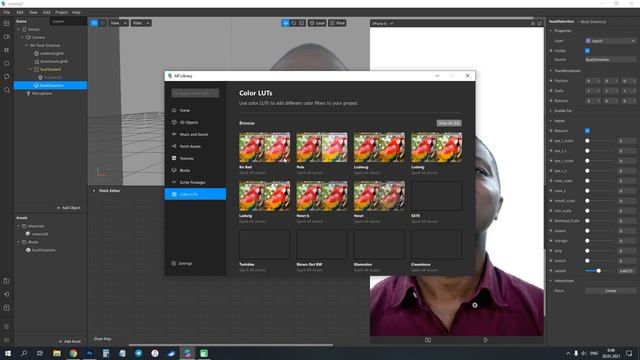Click the AR Library search field

[195, 93]
